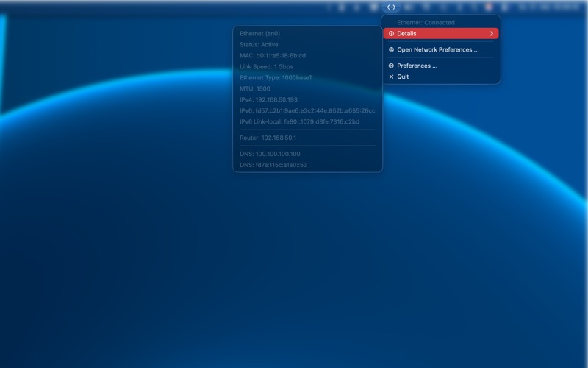Image resolution: width=588 pixels, height=368 pixels.
Task: Click the Ethernet Type: 1000baseT line
Action: tap(276, 77)
